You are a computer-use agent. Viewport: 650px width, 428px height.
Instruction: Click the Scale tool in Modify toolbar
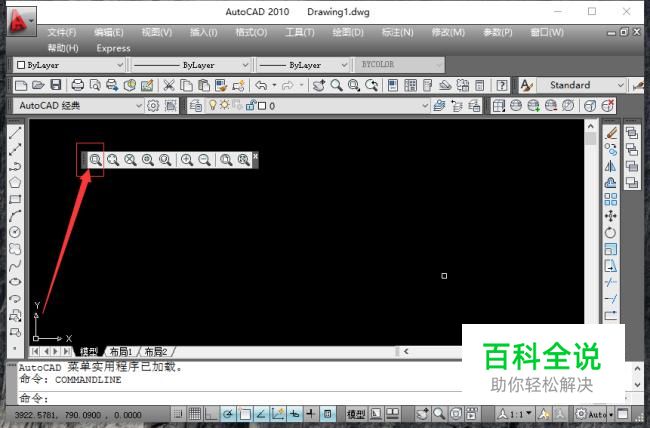click(611, 249)
